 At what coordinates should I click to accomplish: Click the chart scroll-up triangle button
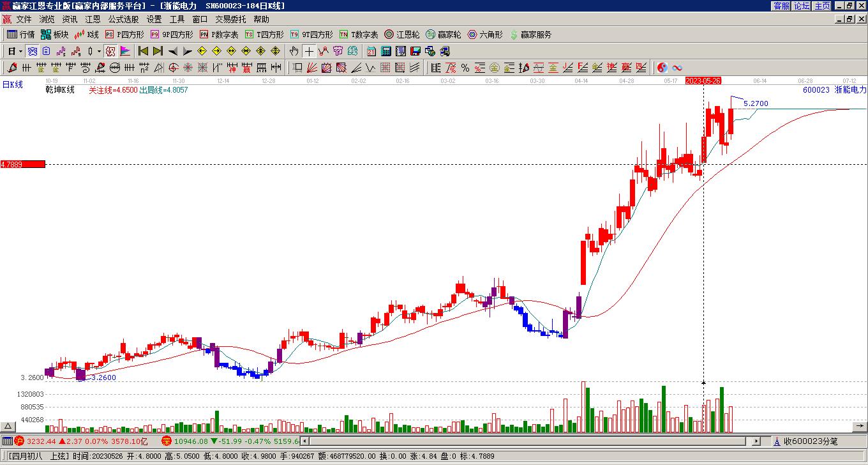[8, 427]
